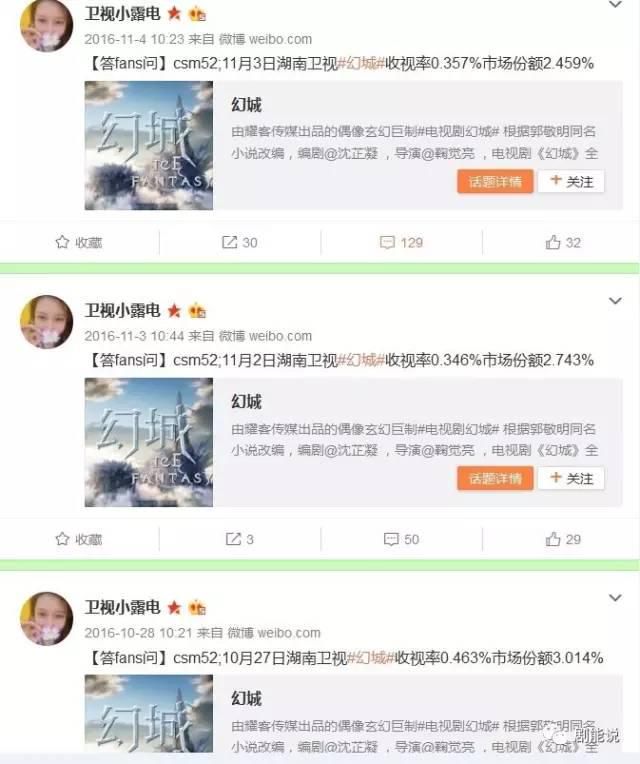Click 话题详情 button in the second 幻城 card

click(495, 478)
